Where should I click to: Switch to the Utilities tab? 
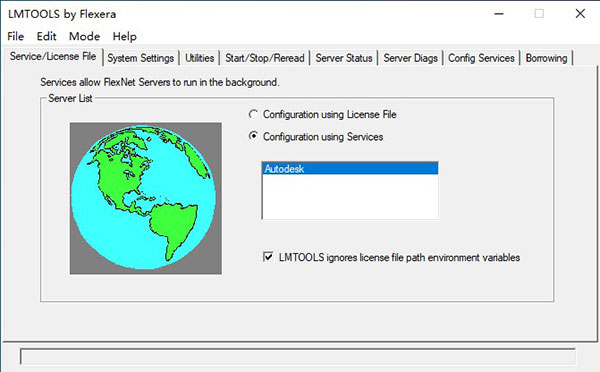coord(199,58)
